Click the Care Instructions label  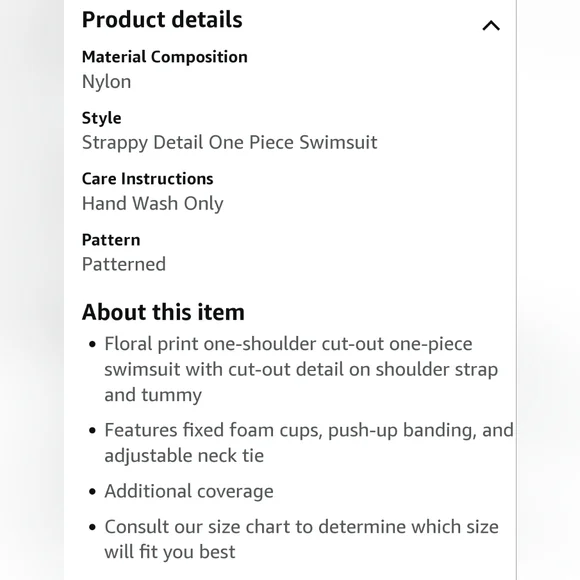[148, 179]
